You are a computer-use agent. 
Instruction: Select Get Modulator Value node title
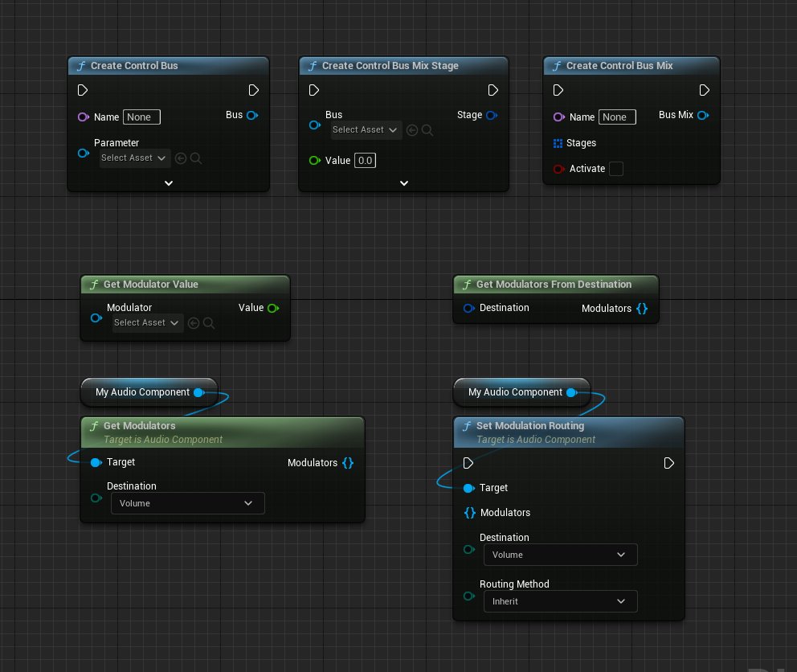click(151, 285)
